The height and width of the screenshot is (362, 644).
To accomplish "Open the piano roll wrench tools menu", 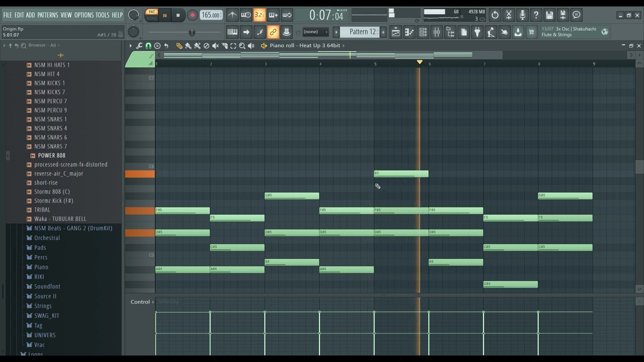I will (139, 46).
